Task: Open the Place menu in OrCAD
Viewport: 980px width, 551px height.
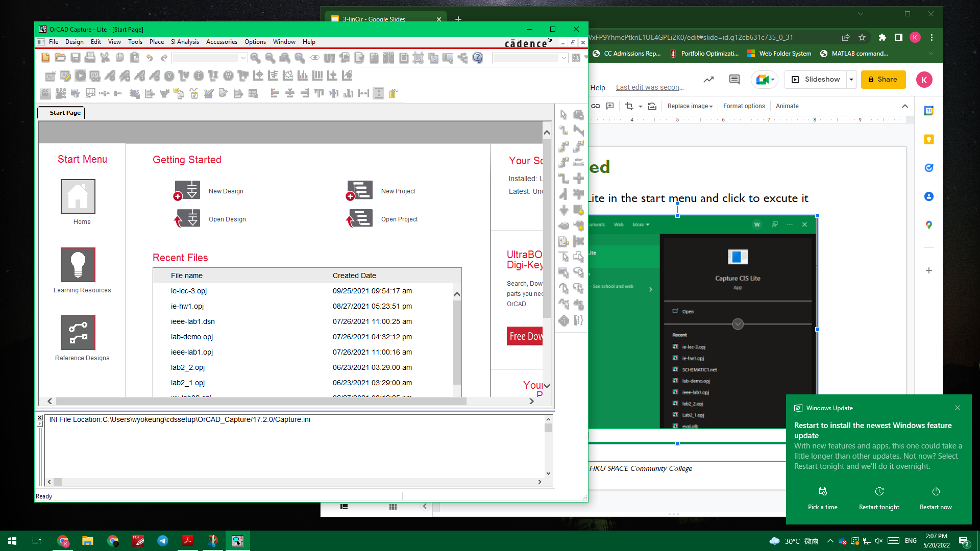Action: pos(157,42)
